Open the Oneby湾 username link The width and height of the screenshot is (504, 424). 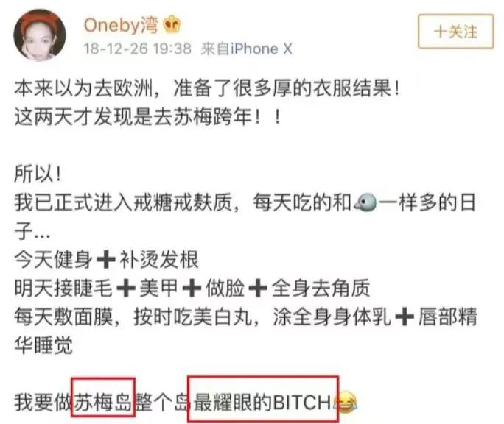(121, 25)
